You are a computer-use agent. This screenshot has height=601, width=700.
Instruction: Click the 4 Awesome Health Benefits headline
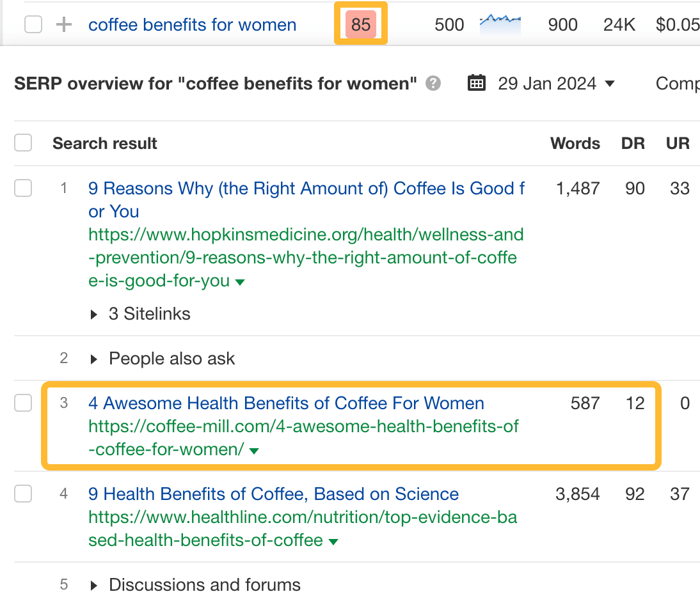pyautogui.click(x=285, y=403)
